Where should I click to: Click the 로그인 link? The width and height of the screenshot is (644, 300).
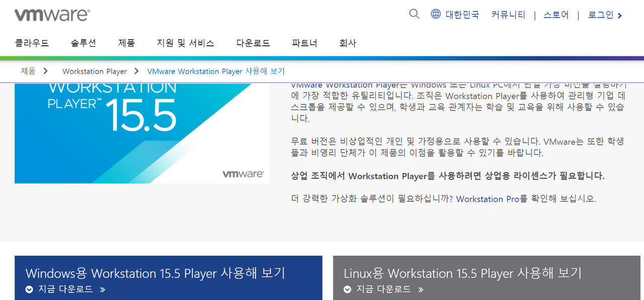601,15
